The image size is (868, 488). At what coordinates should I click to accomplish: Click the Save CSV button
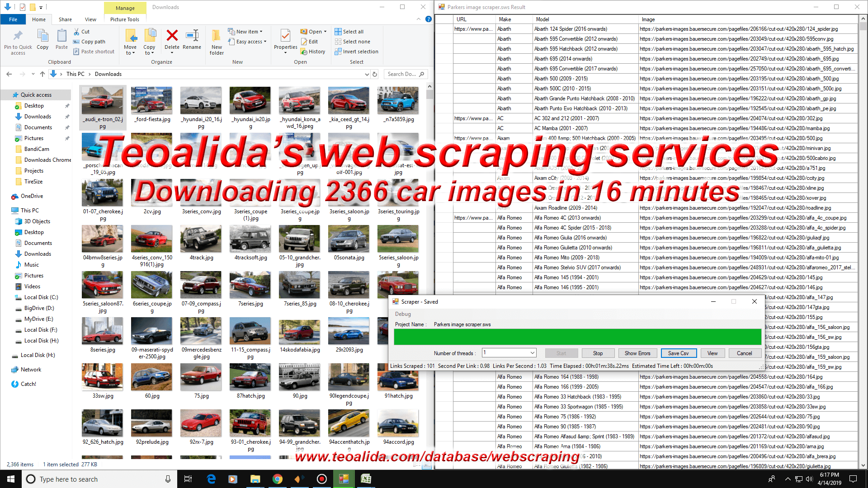(679, 353)
